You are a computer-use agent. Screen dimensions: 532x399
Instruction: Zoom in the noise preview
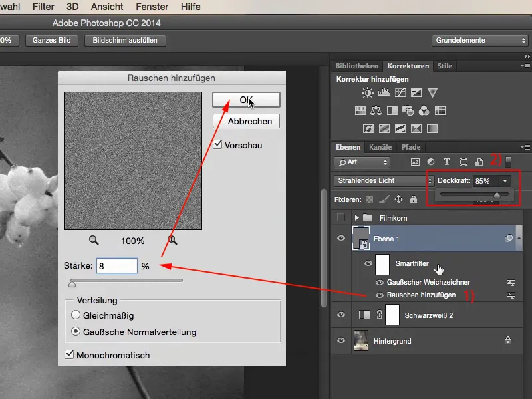[x=172, y=240]
